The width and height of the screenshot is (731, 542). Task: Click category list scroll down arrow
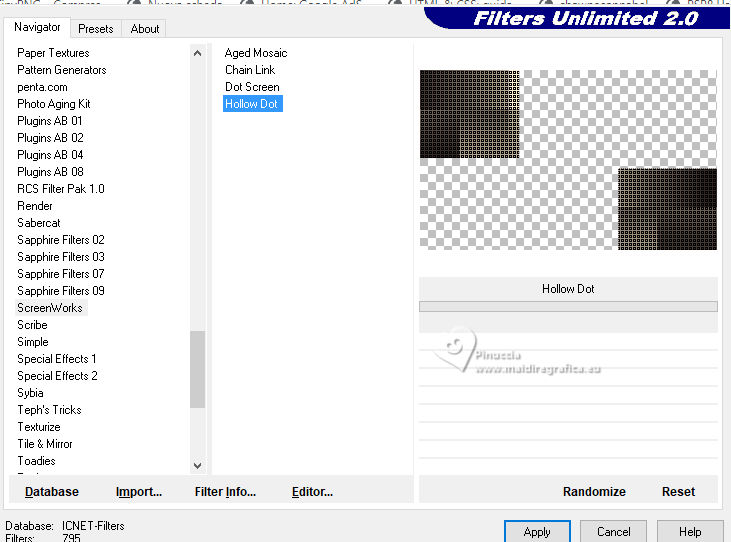coord(197,466)
